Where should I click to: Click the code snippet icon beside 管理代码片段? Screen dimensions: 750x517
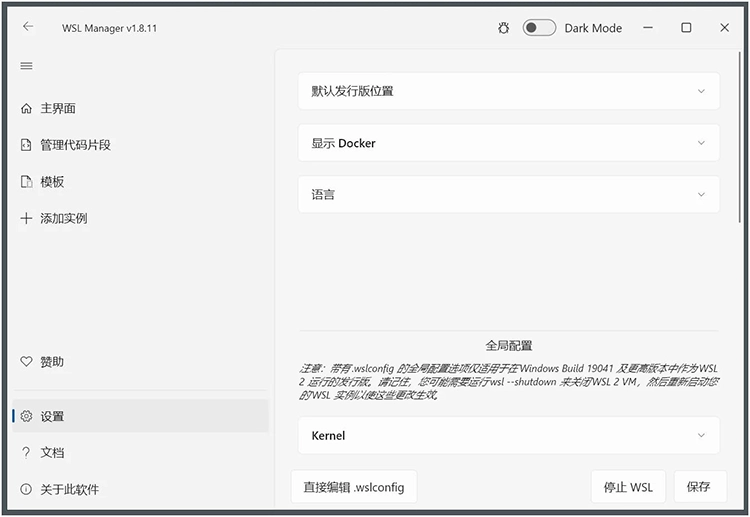(27, 145)
